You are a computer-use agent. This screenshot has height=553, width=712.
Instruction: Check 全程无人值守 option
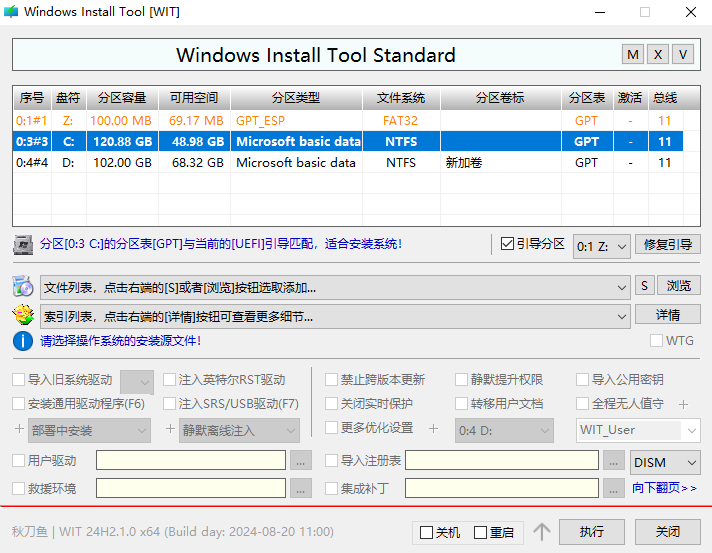click(x=582, y=404)
